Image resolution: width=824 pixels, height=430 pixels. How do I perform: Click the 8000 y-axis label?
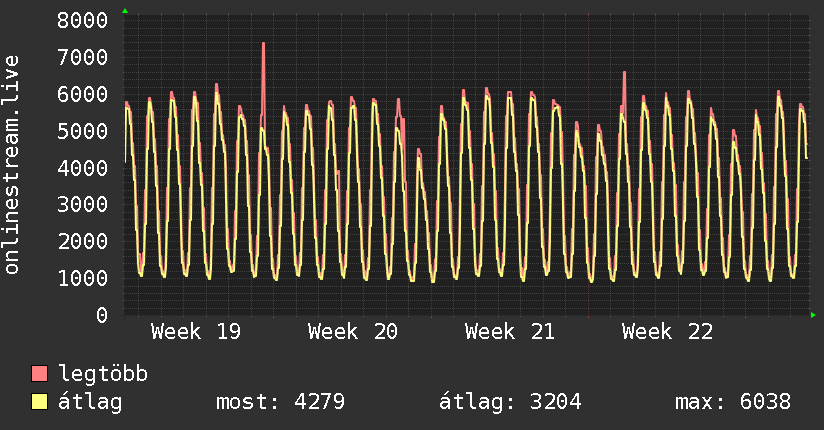coord(83,21)
